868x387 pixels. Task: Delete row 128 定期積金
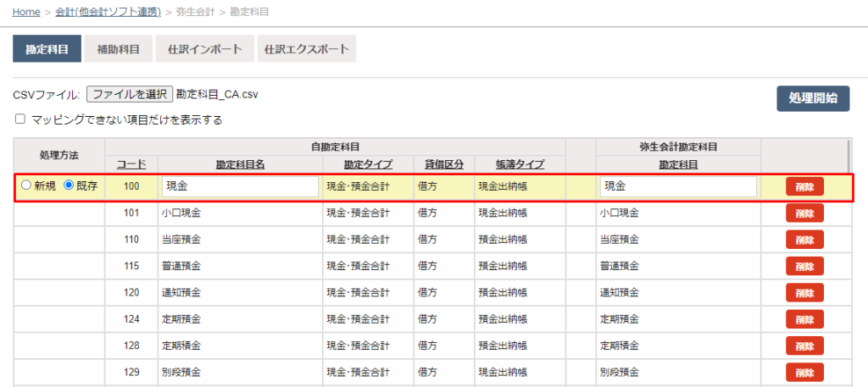point(805,346)
